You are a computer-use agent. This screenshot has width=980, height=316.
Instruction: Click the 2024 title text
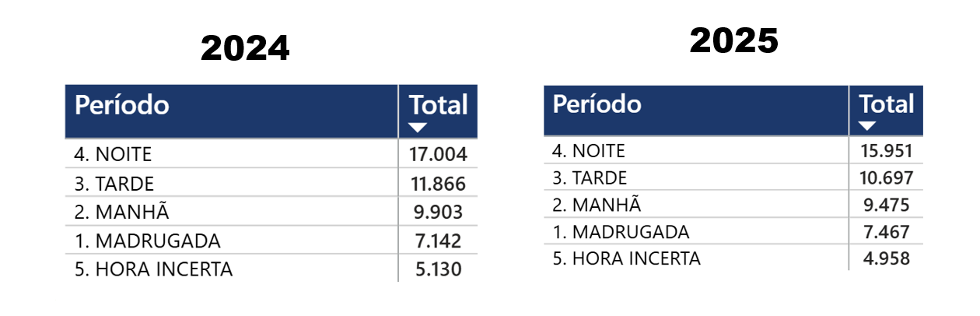(x=245, y=49)
